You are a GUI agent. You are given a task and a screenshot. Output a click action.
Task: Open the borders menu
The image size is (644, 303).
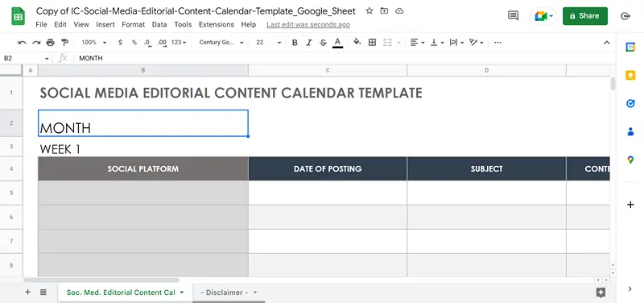pos(372,43)
